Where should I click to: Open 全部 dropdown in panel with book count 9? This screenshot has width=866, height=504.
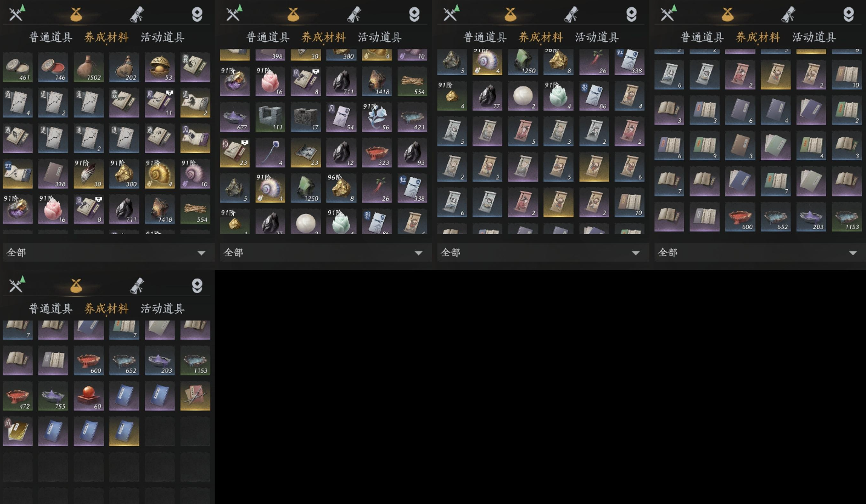pyautogui.click(x=759, y=253)
